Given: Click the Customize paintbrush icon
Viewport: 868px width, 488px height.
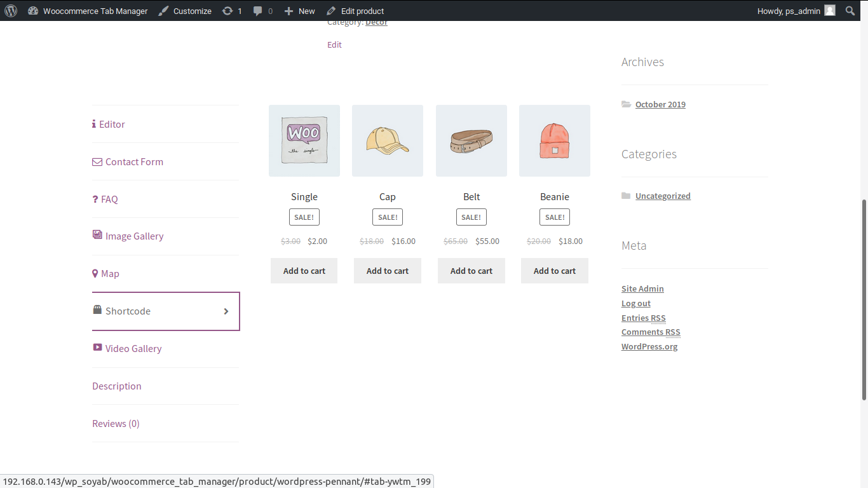Looking at the screenshot, I should (x=164, y=11).
